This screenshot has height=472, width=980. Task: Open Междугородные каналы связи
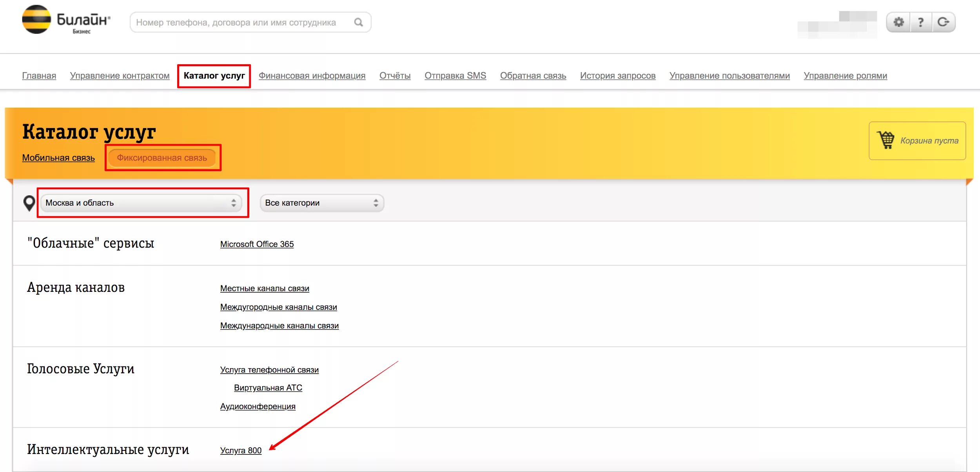pyautogui.click(x=278, y=307)
